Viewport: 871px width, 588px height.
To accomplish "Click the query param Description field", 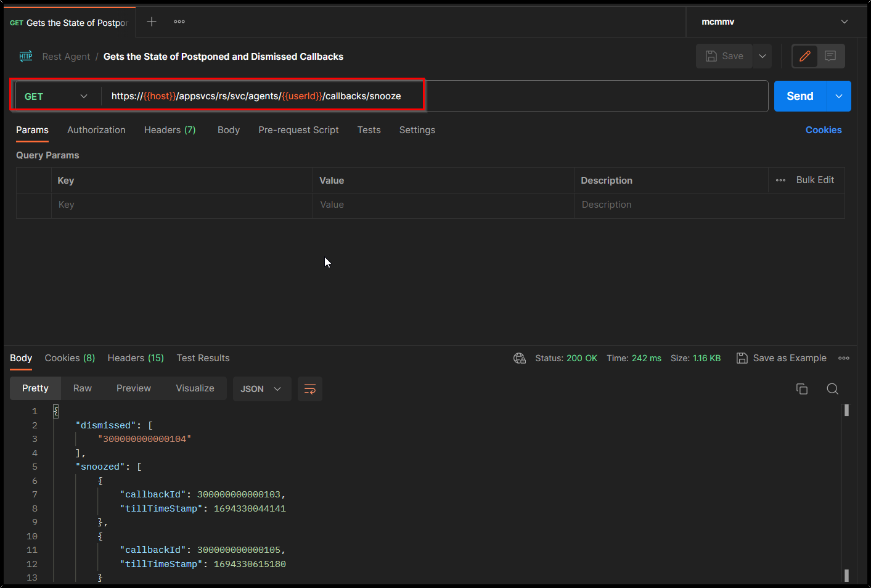I will coord(709,205).
